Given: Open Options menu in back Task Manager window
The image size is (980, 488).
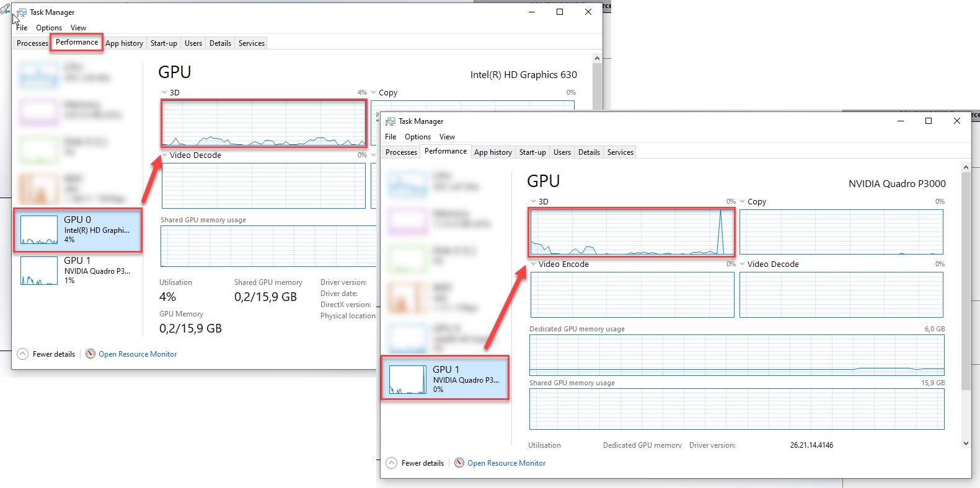Looking at the screenshot, I should 49,28.
